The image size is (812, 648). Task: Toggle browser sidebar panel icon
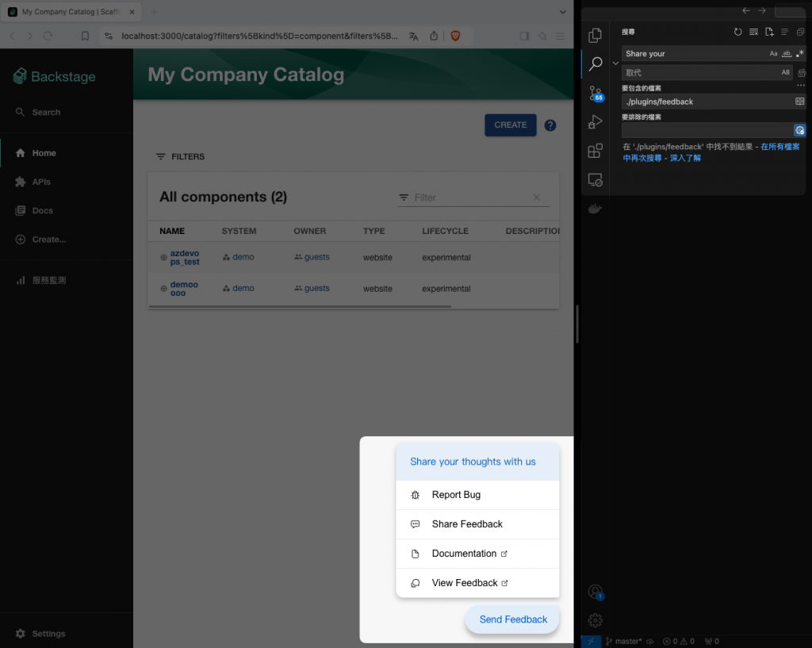click(524, 36)
